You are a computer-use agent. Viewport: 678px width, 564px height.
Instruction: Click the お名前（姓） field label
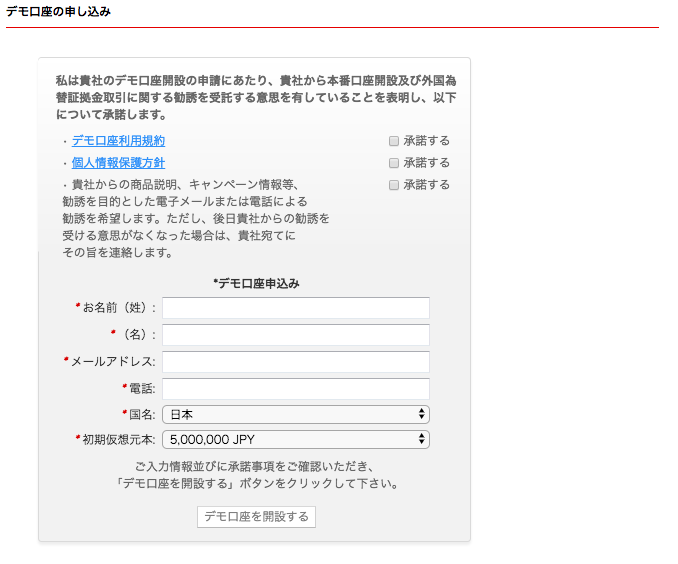click(118, 308)
